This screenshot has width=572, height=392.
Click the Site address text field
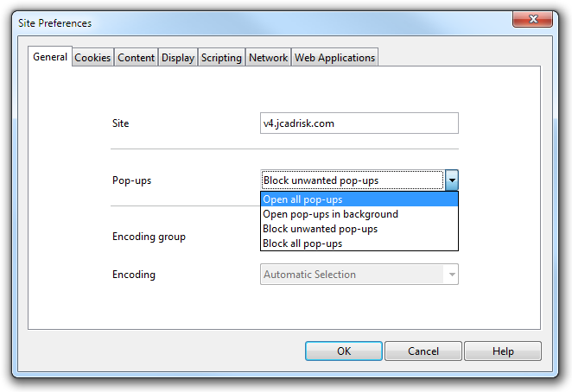pyautogui.click(x=359, y=123)
